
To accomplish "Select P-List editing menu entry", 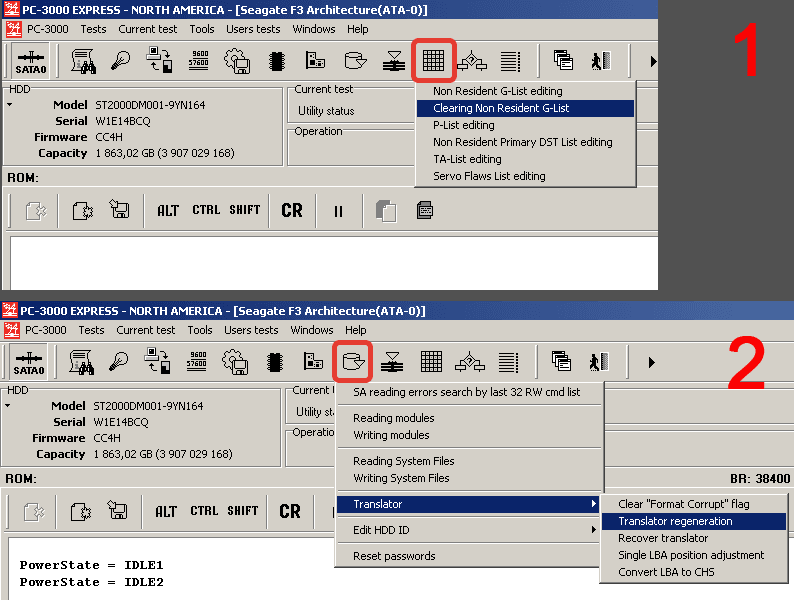I will [525, 125].
